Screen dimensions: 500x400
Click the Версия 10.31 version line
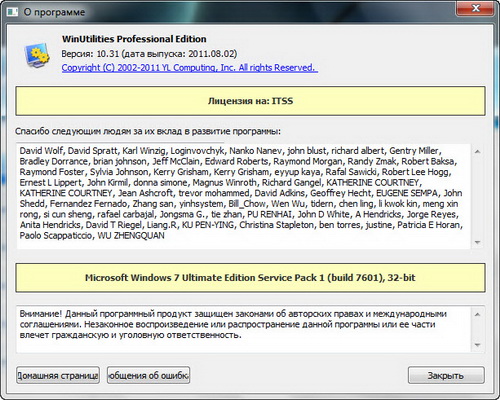pos(149,54)
